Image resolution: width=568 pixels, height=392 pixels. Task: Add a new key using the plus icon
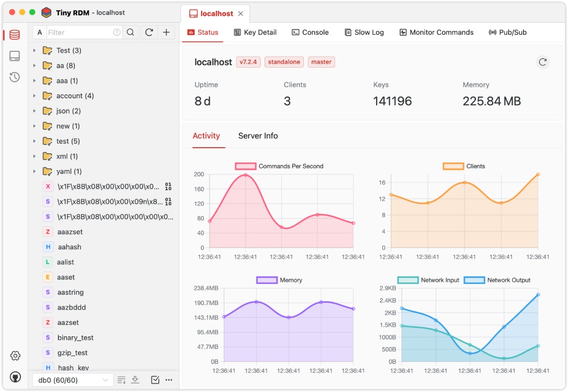pyautogui.click(x=166, y=32)
